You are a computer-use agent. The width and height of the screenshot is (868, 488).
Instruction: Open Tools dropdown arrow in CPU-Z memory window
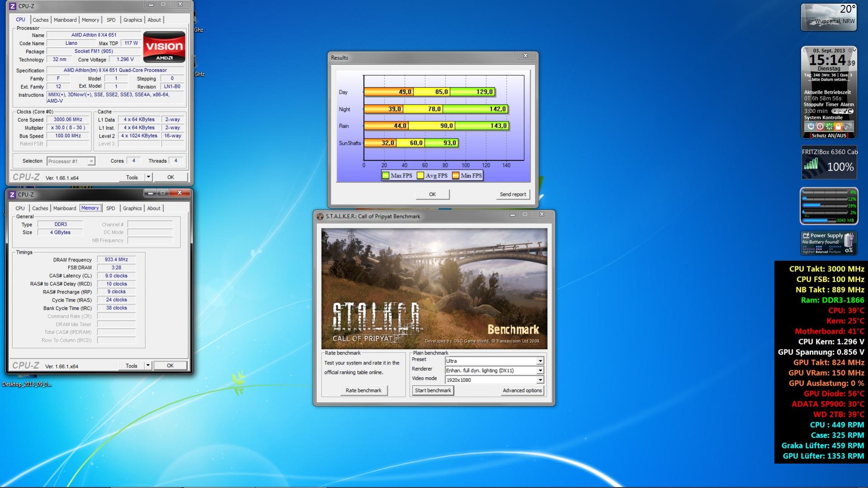click(147, 365)
